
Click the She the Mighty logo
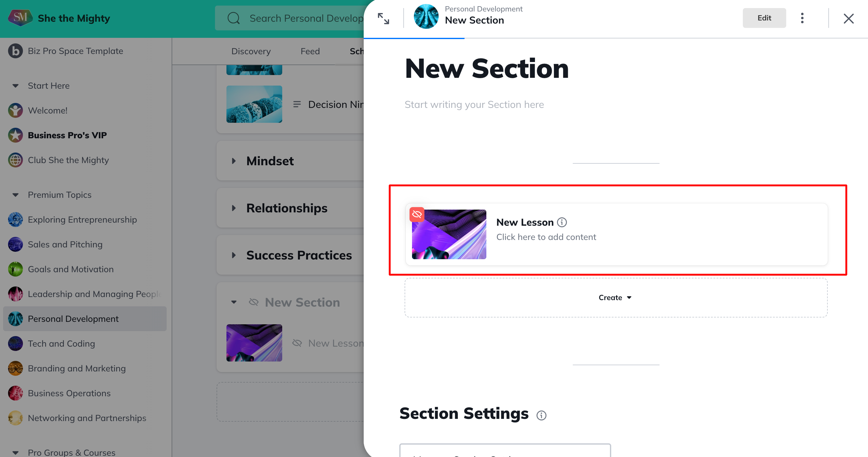pos(20,18)
